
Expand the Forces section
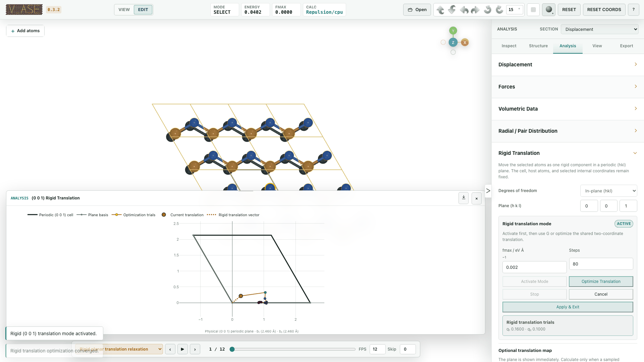click(568, 87)
